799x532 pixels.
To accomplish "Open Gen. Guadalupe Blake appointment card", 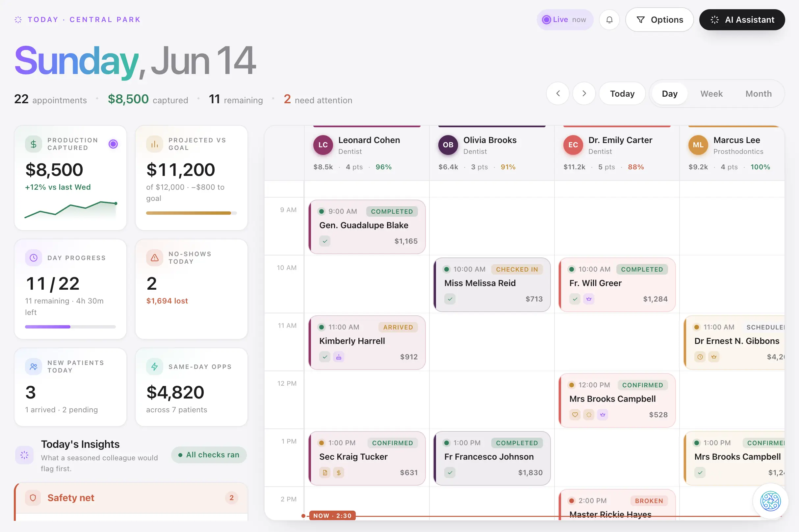I will [367, 226].
